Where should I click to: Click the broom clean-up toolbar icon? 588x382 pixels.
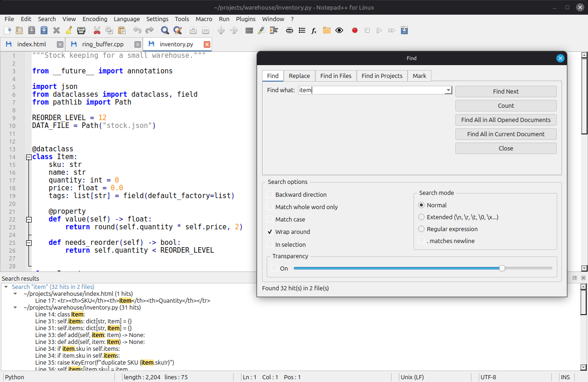pos(69,31)
